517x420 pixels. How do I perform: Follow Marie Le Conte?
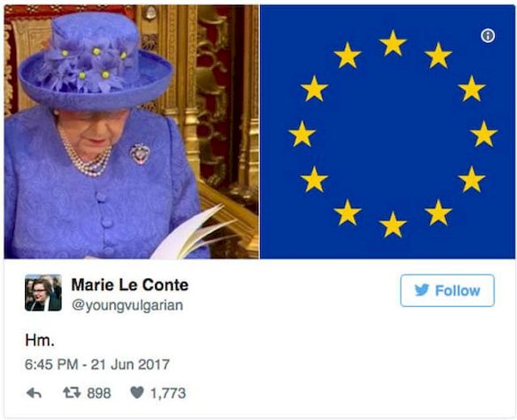point(447,291)
